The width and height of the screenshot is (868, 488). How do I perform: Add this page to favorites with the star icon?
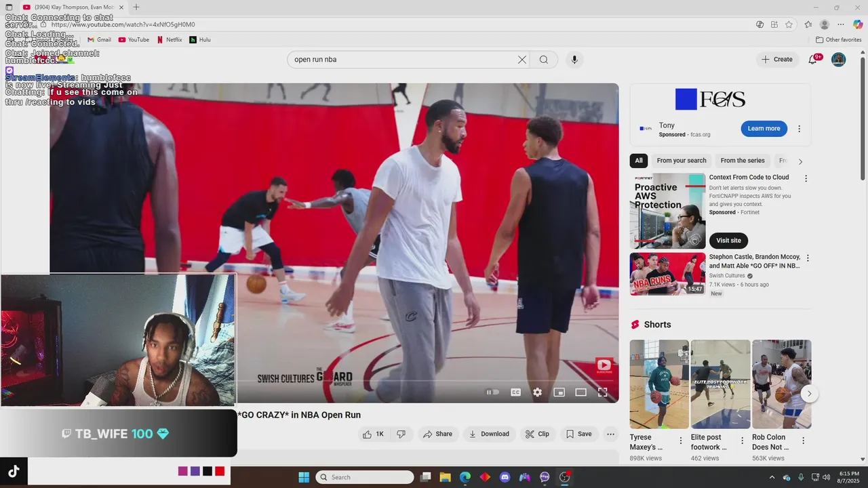click(x=789, y=24)
